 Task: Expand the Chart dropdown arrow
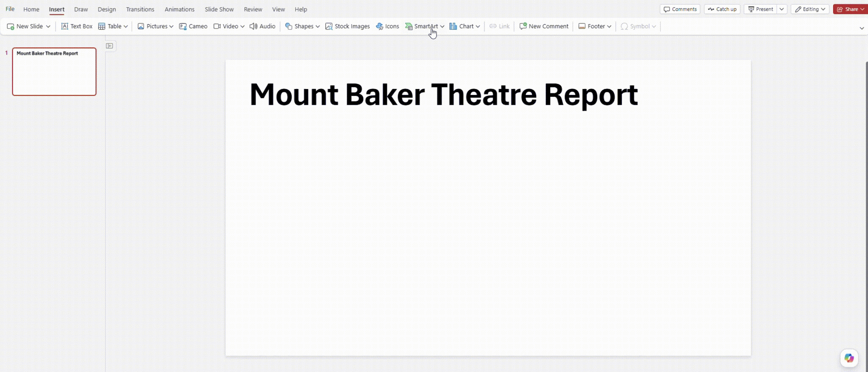click(x=478, y=26)
